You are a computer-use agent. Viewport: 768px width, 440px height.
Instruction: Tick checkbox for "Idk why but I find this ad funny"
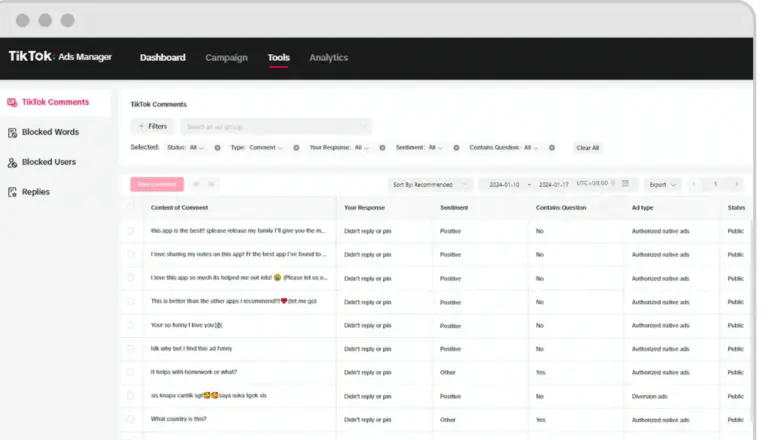pos(130,348)
